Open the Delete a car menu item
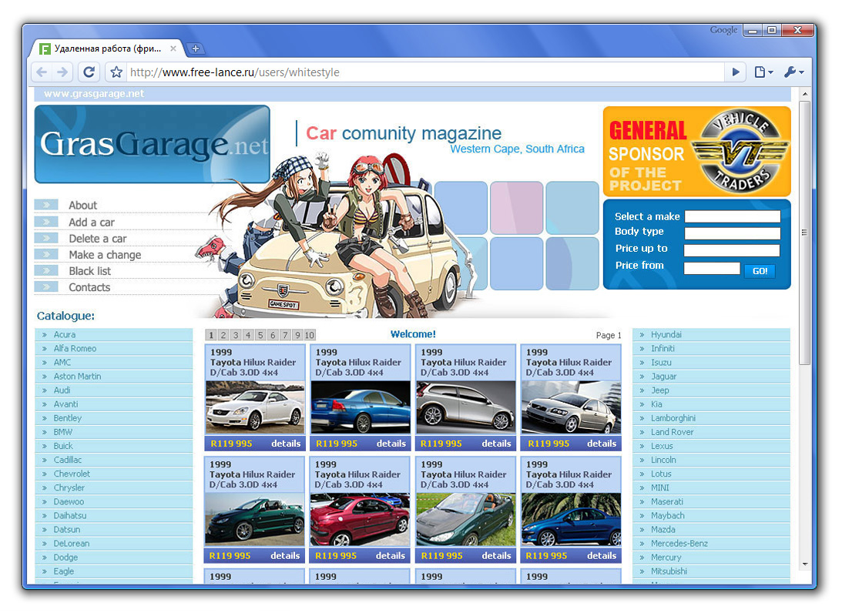842x616 pixels. pos(97,238)
